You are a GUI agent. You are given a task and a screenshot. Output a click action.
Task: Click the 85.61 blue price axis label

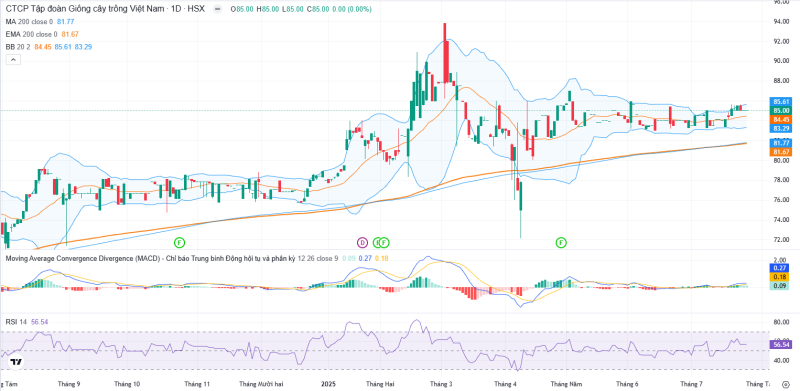(x=781, y=102)
